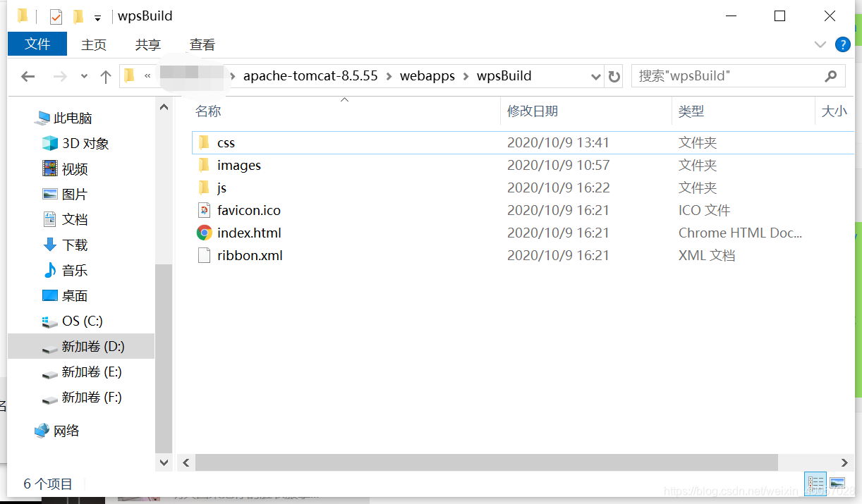
Task: Click the folder icon in the address bar
Action: [129, 76]
